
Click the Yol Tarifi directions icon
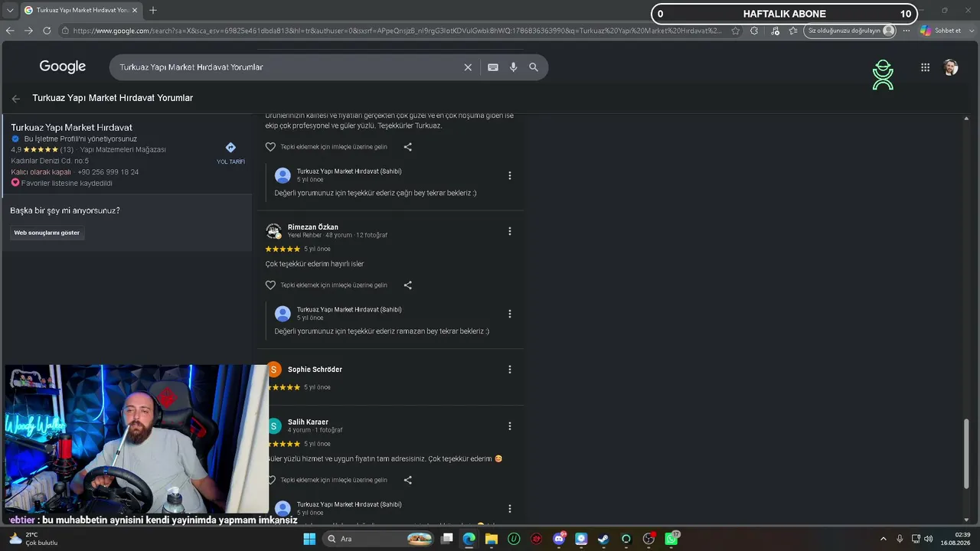230,148
